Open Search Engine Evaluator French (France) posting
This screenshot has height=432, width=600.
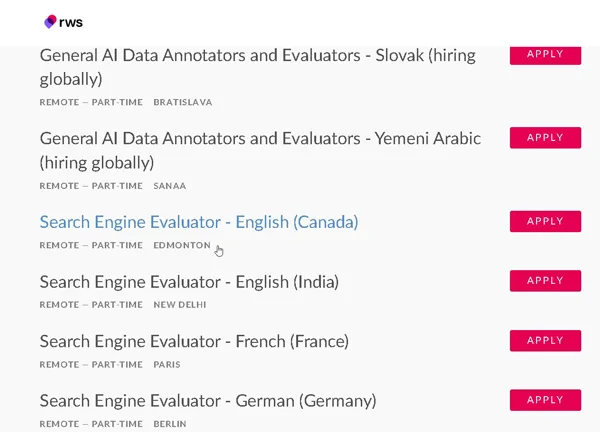(194, 341)
